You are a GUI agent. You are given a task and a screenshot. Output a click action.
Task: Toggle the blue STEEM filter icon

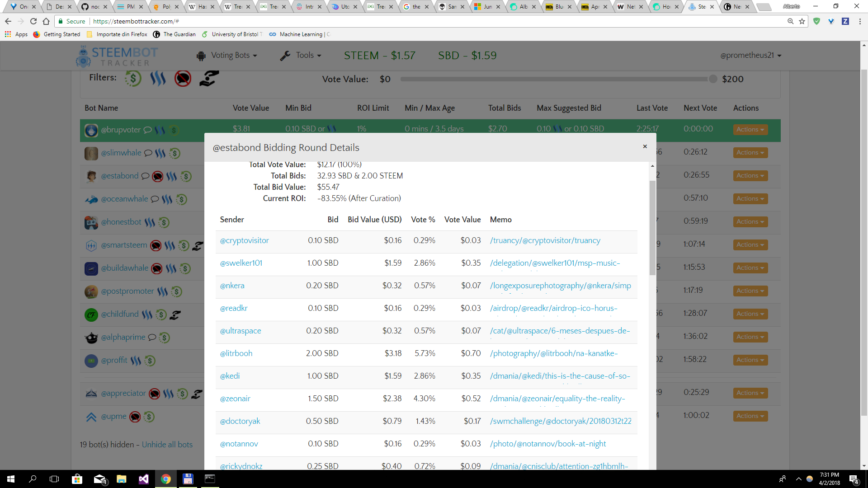coord(158,79)
